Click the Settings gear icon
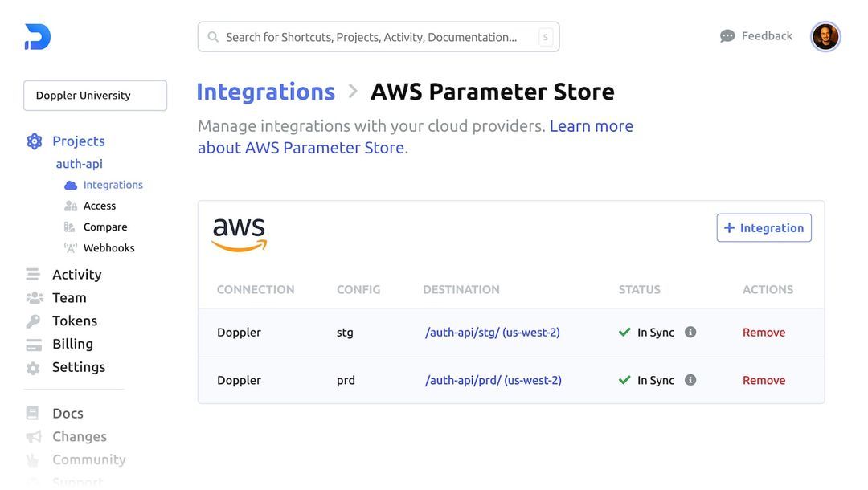868x490 pixels. (x=32, y=366)
